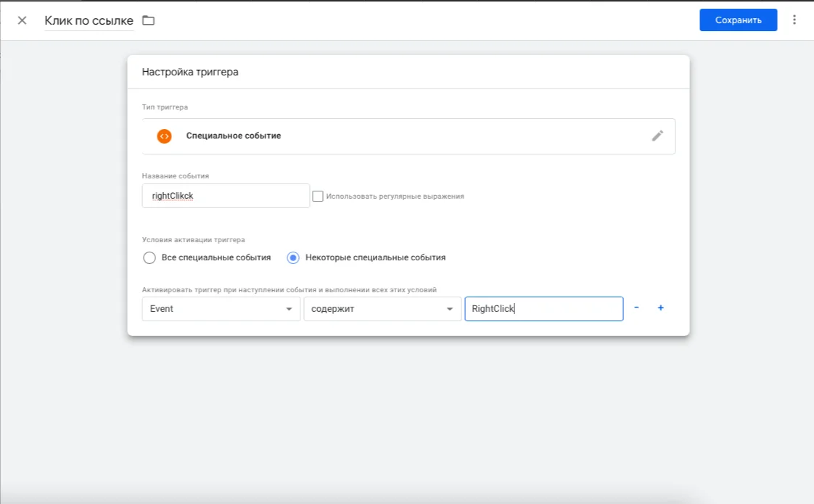
Task: Select 'Все специальные события' radio button
Action: (149, 257)
